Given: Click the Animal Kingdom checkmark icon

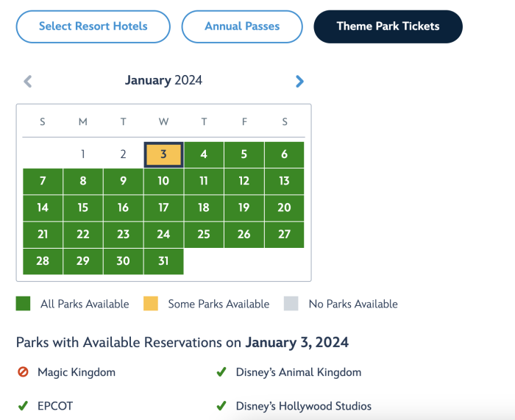Looking at the screenshot, I should [221, 372].
